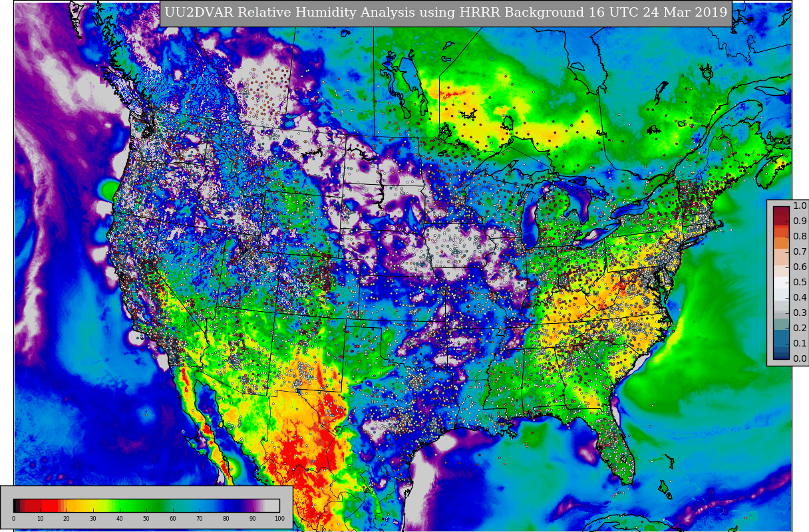809x532 pixels.
Task: Click the 0 tick label on the humidity colorbar
Action: 13,519
